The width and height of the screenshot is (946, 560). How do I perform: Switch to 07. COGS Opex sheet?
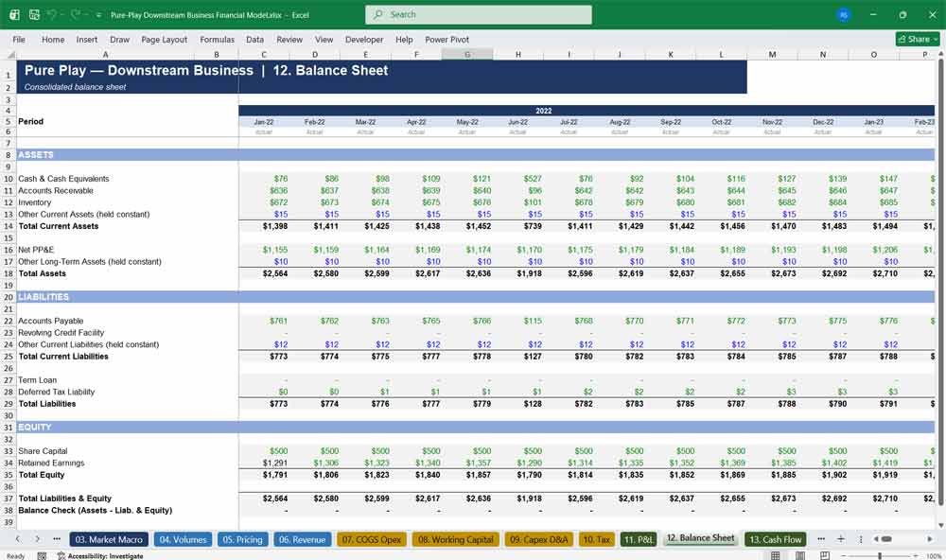pos(372,539)
